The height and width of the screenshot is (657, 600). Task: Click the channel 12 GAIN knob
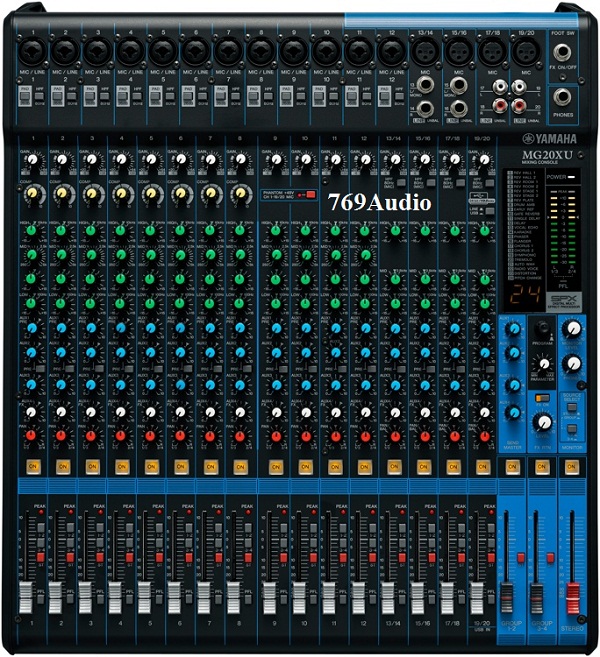pyautogui.click(x=365, y=160)
